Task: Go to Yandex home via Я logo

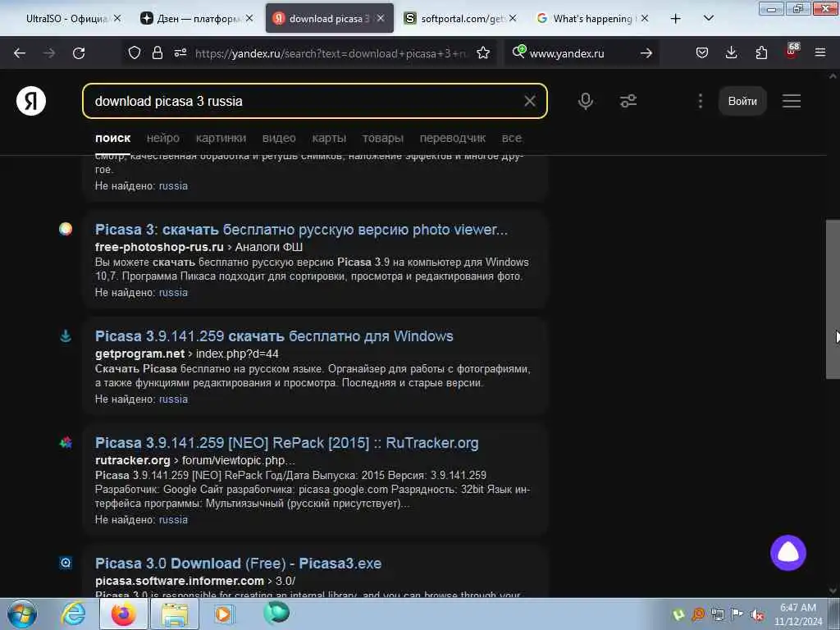Action: point(31,101)
